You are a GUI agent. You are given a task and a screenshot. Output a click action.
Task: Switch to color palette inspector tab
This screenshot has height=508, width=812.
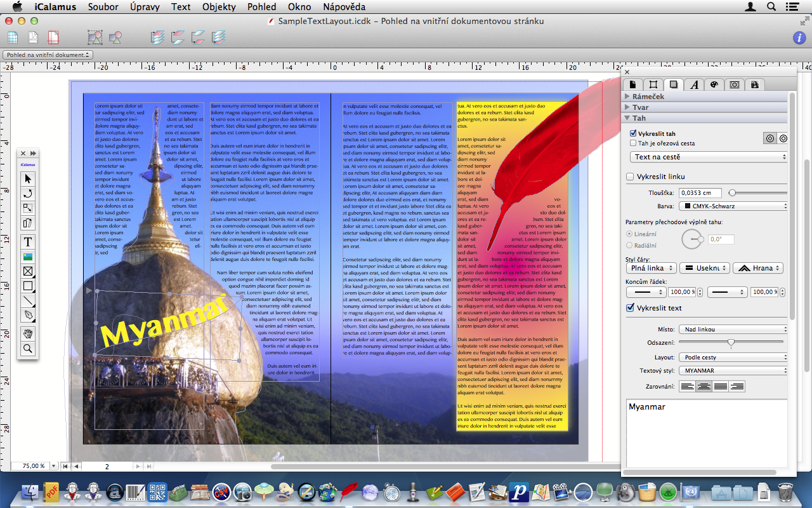point(714,84)
